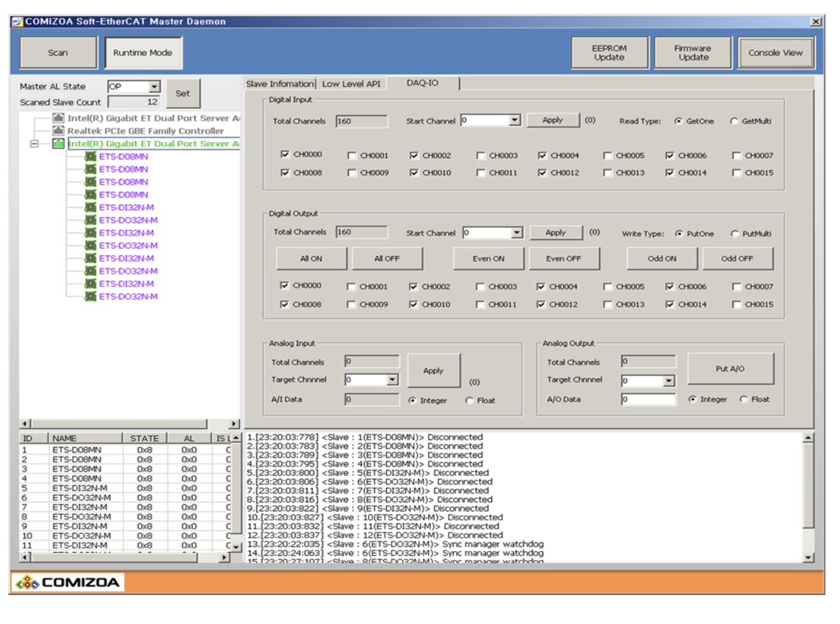Viewport: 840px width, 624px height.
Task: Open Digital Output Start Channel dropdown
Action: pyautogui.click(x=517, y=233)
